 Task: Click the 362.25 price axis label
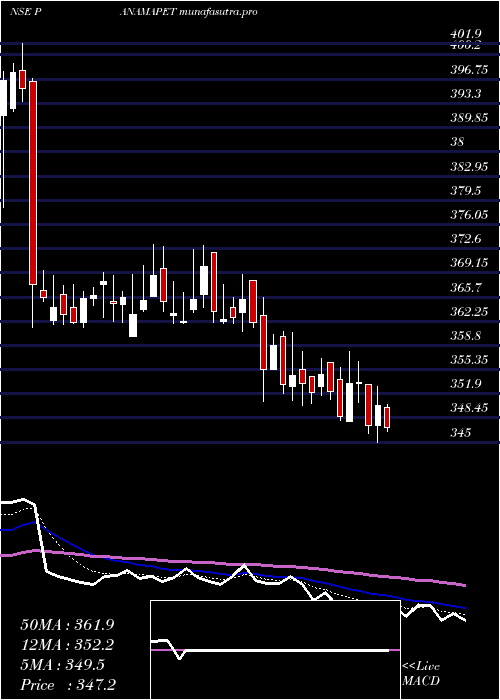(x=468, y=312)
